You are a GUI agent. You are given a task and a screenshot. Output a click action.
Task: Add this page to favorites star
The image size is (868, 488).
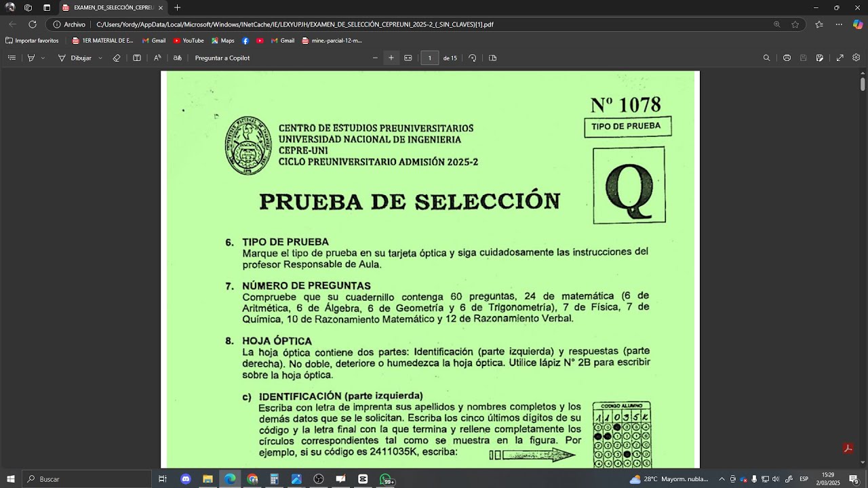795,24
